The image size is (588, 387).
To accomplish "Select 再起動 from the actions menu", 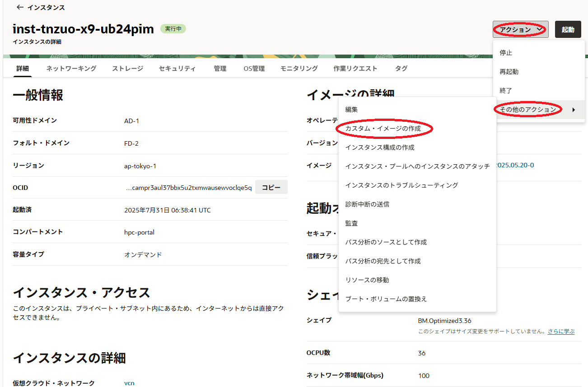I will pyautogui.click(x=509, y=72).
